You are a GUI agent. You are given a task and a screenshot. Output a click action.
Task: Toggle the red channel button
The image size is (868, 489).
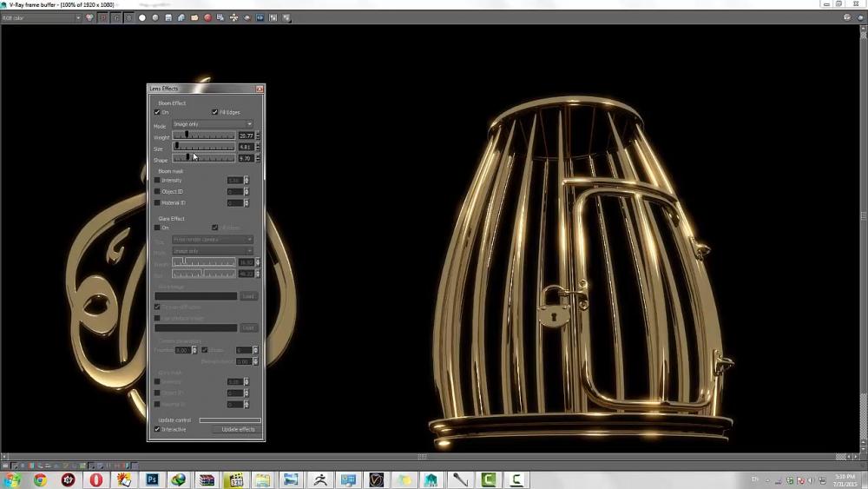tap(103, 17)
